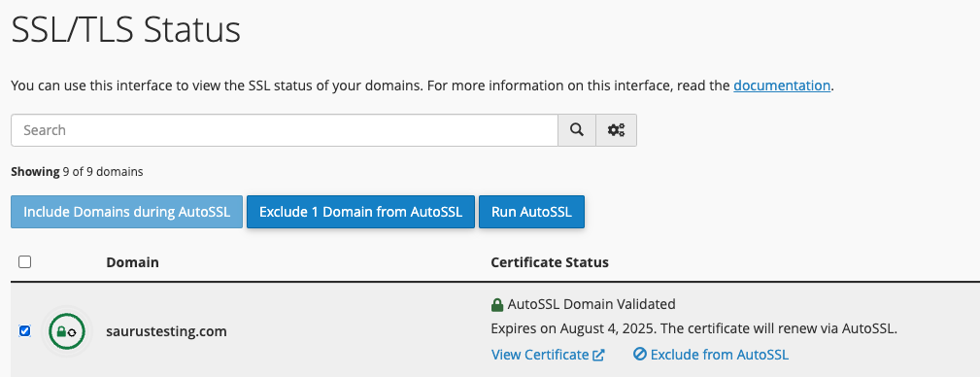Sort by the Certificate Status column header
Screen dimensions: 980x377
550,262
